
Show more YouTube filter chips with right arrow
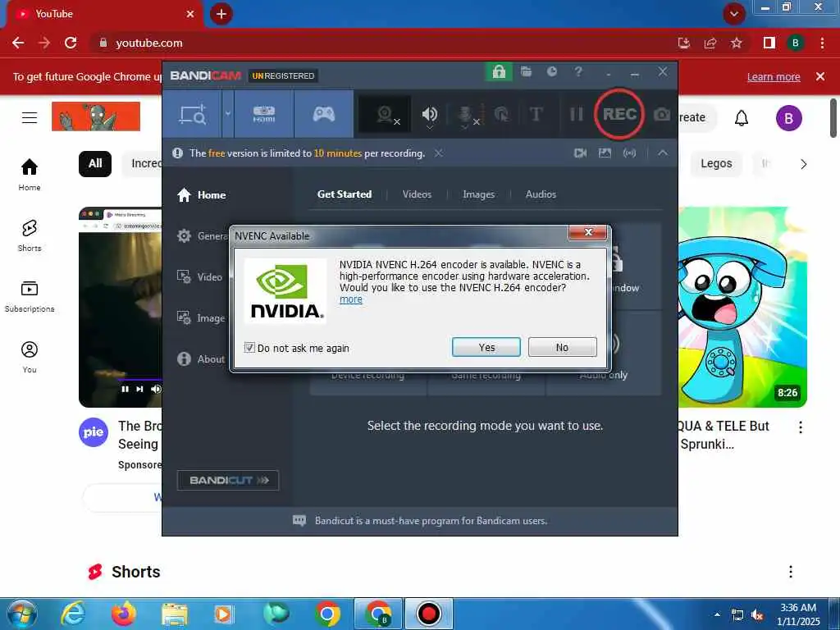pos(803,164)
